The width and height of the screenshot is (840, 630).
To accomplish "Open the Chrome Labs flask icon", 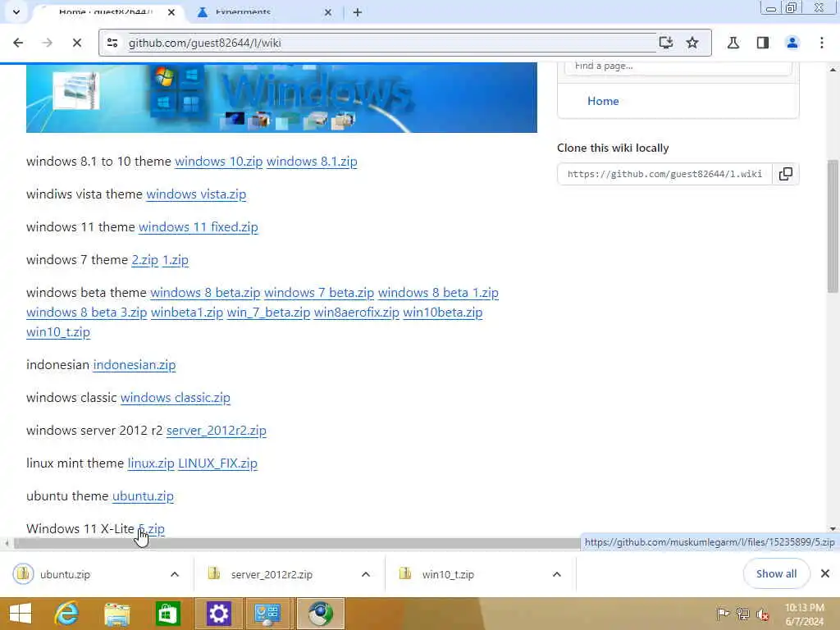I will [733, 43].
